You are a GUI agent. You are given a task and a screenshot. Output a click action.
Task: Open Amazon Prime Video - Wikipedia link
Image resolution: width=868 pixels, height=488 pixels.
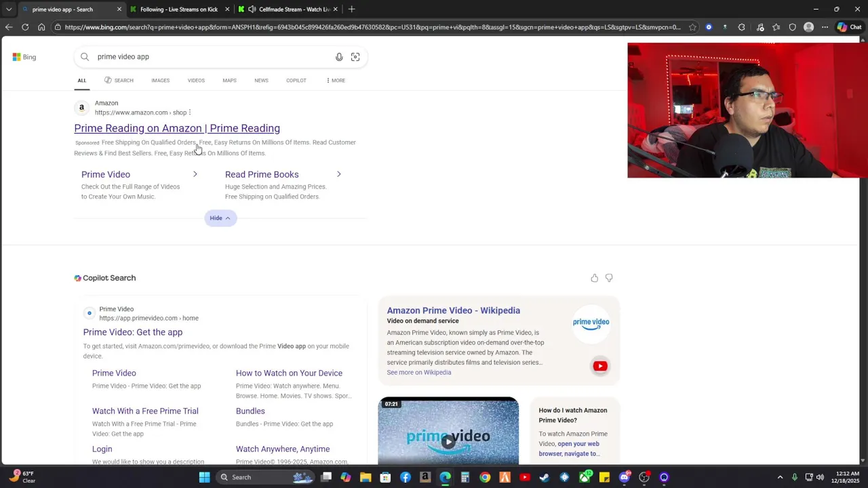tap(454, 310)
